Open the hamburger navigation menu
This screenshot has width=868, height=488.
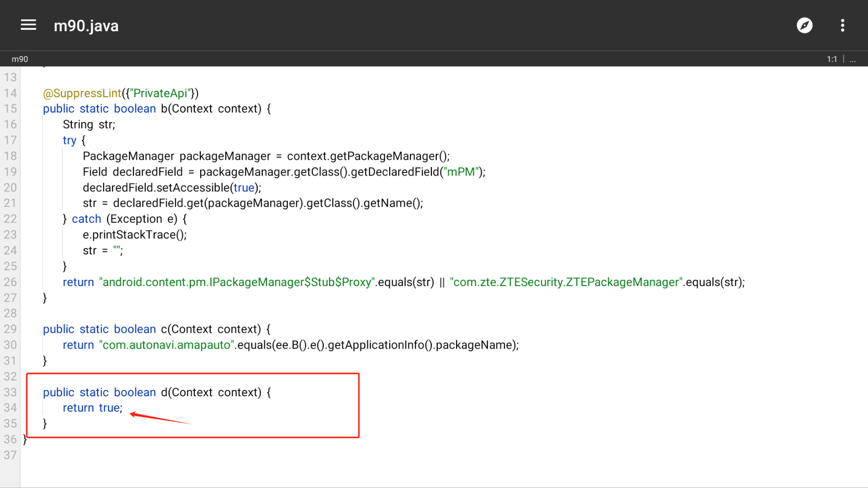tap(28, 25)
